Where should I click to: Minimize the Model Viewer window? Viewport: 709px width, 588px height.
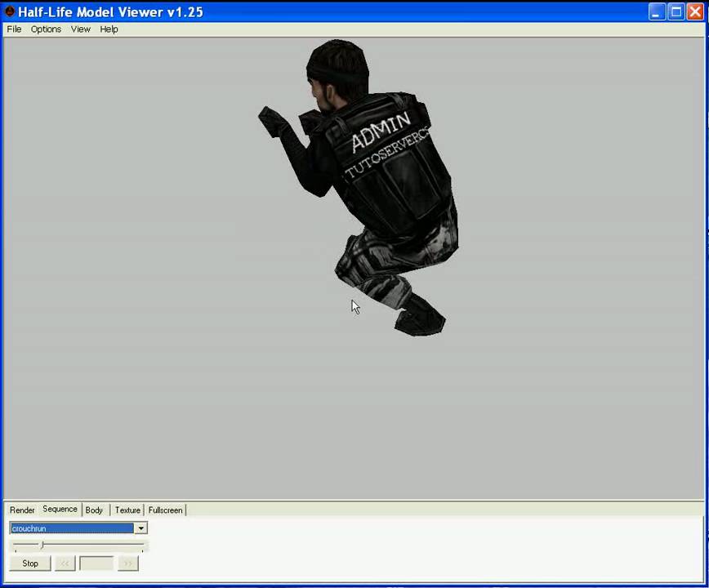(x=657, y=11)
